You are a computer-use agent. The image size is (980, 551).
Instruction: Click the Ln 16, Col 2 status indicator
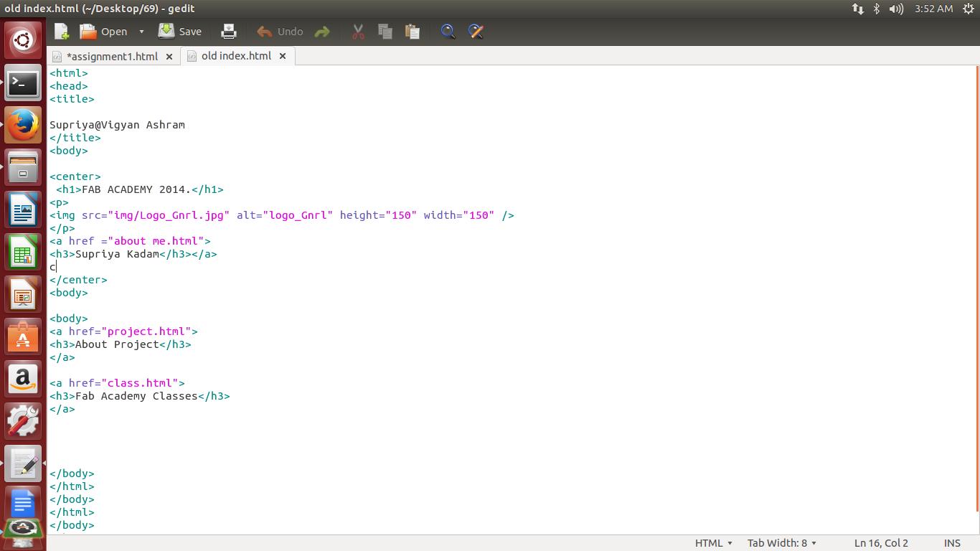click(x=881, y=543)
